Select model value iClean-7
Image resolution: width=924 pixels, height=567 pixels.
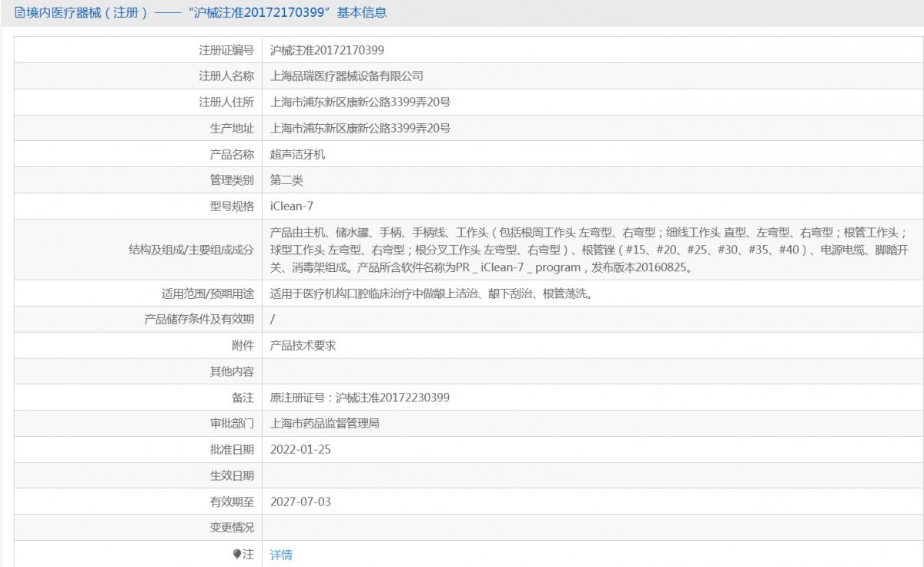tap(292, 206)
